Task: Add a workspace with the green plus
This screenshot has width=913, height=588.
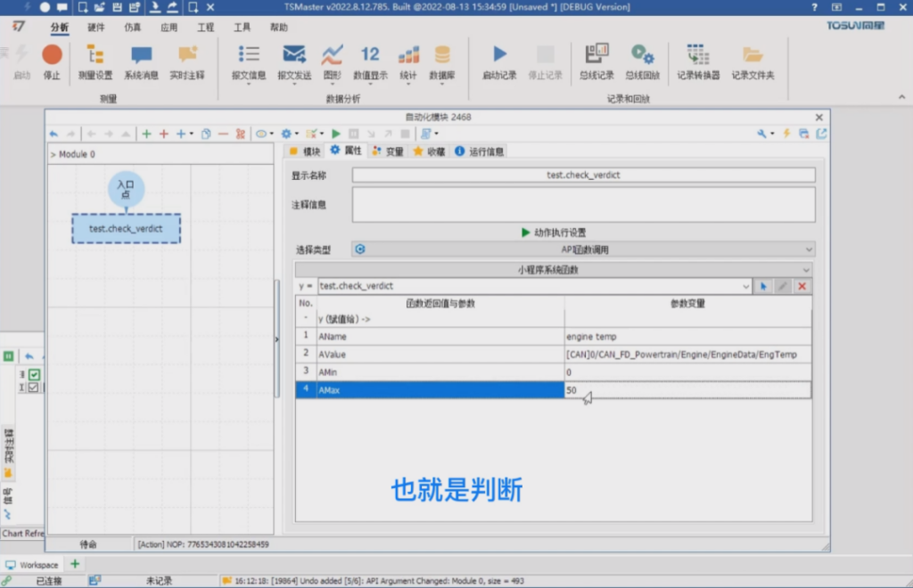Action: [75, 564]
